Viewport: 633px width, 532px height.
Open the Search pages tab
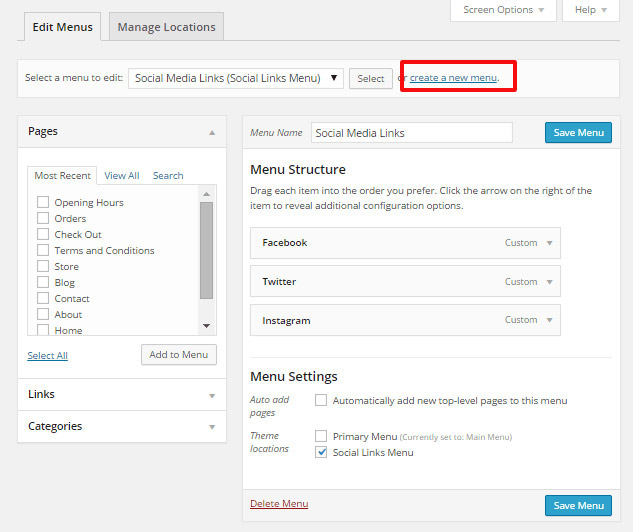[168, 176]
